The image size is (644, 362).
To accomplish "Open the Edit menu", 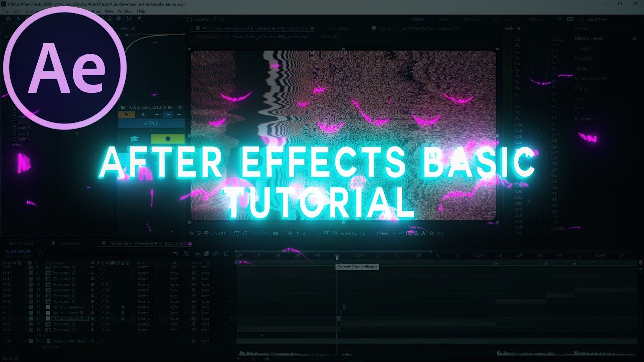I will pos(17,11).
